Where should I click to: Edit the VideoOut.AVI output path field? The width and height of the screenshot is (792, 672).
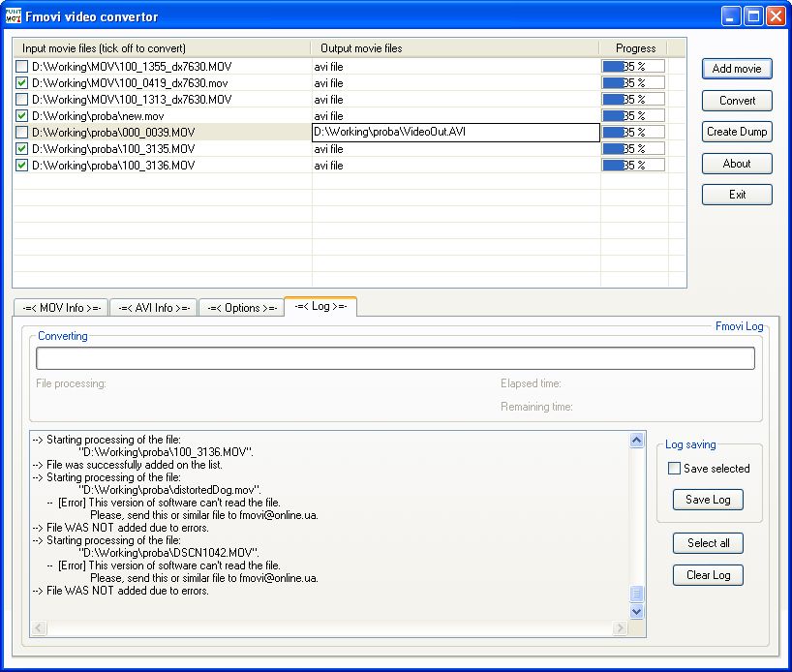tap(455, 133)
